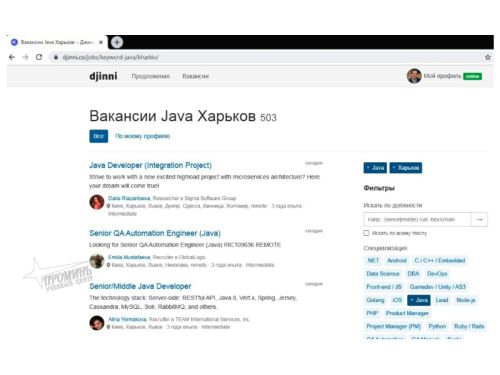Focus the job title search field
This screenshot has height=375, width=500.
tap(417, 220)
